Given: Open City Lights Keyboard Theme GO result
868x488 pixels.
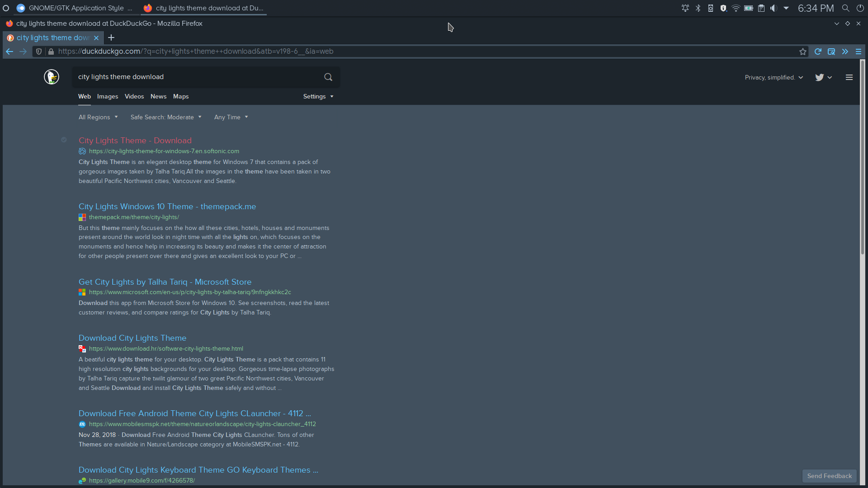Looking at the screenshot, I should (198, 470).
